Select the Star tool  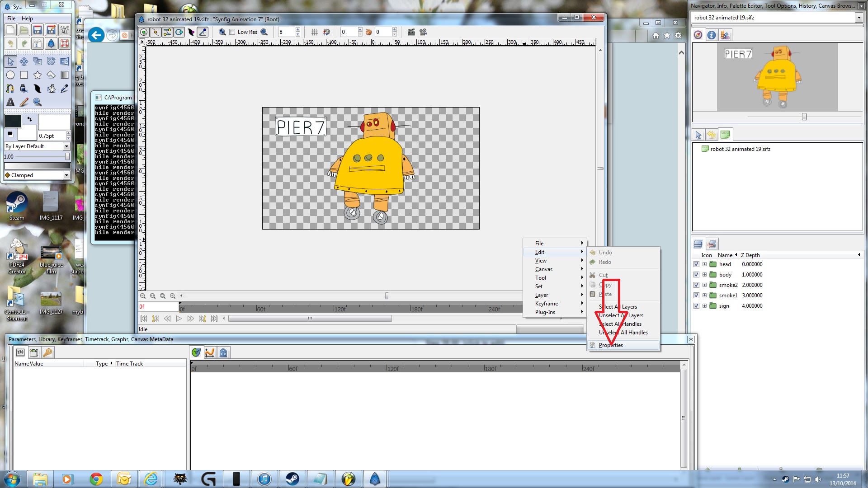click(38, 75)
